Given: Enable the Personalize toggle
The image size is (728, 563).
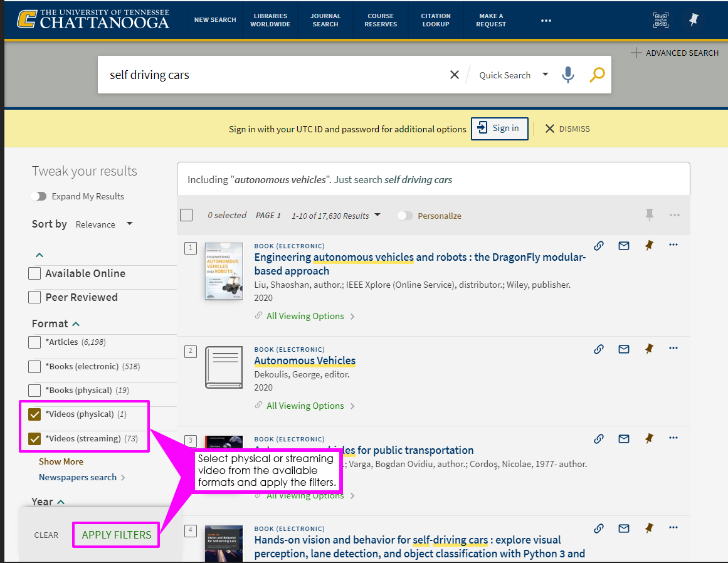Looking at the screenshot, I should 406,216.
